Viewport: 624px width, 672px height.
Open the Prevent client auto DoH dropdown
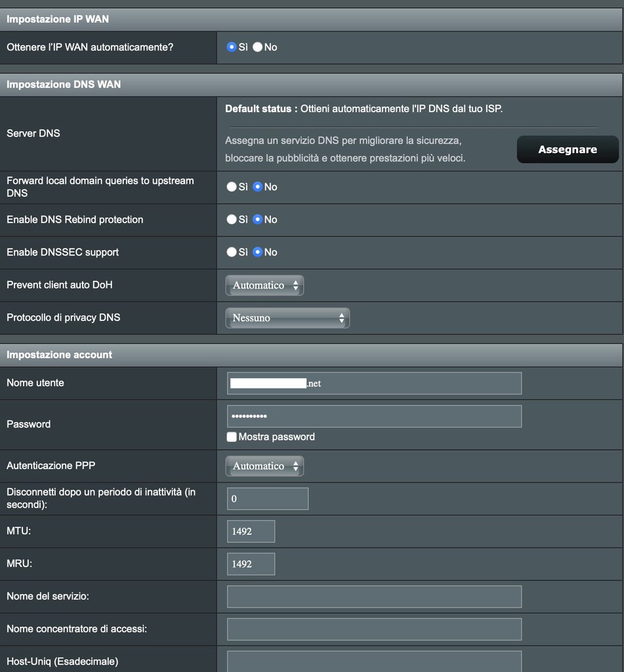[264, 285]
